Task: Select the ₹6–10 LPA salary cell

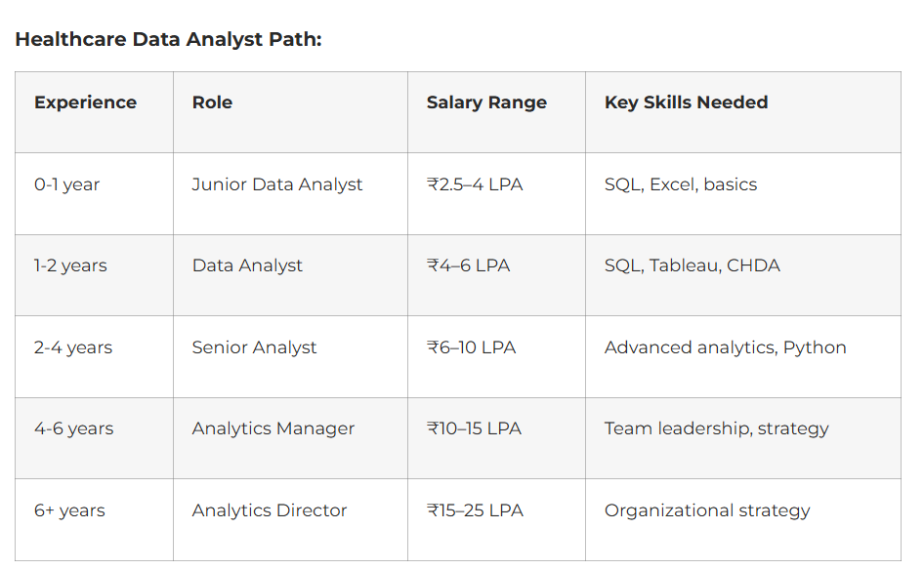Action: tap(471, 347)
